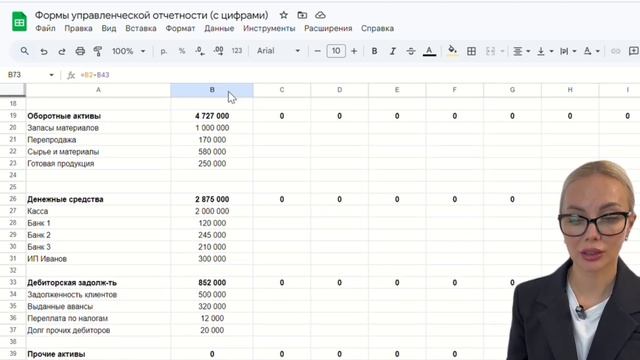The height and width of the screenshot is (360, 640).
Task: Select the Банк 2 value 245 000
Action: pos(212,235)
